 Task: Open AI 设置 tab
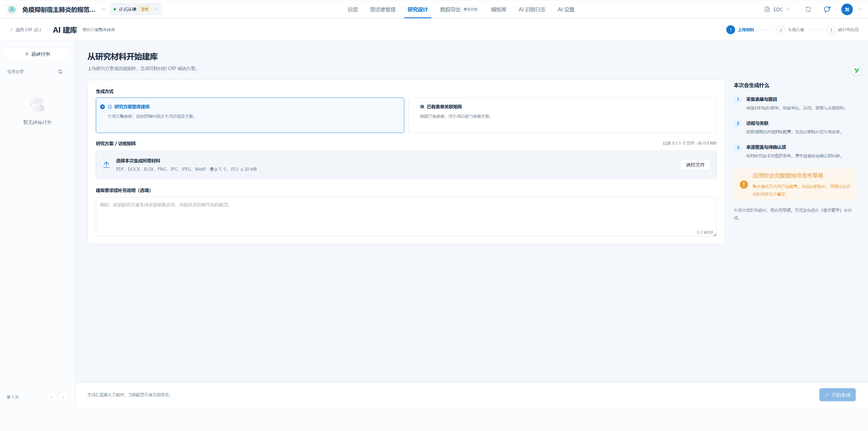(x=566, y=9)
